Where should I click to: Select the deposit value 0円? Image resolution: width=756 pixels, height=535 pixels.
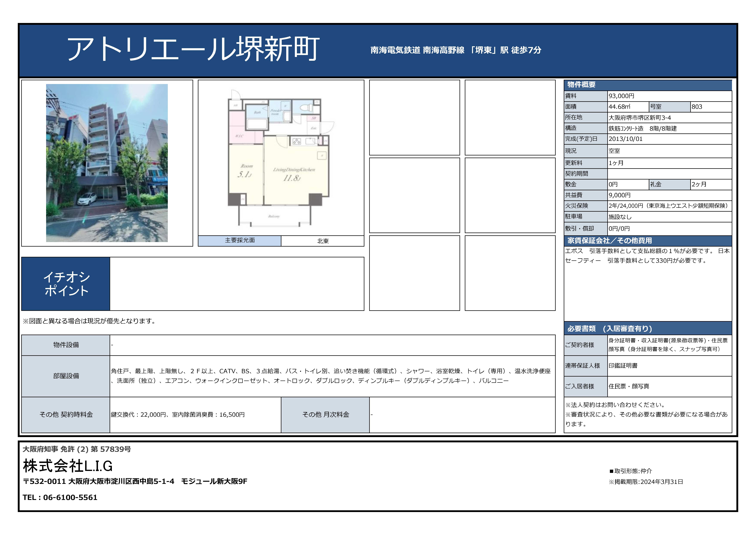coord(613,185)
